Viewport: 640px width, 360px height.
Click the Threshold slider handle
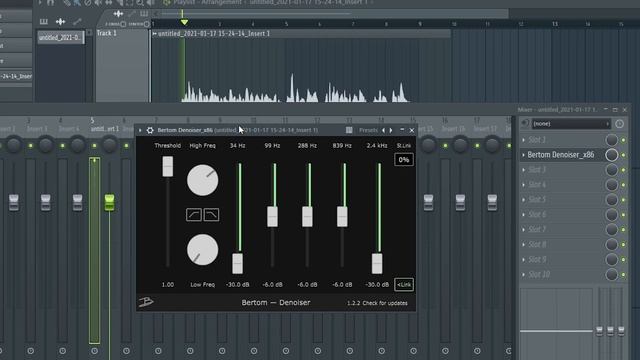[167, 167]
